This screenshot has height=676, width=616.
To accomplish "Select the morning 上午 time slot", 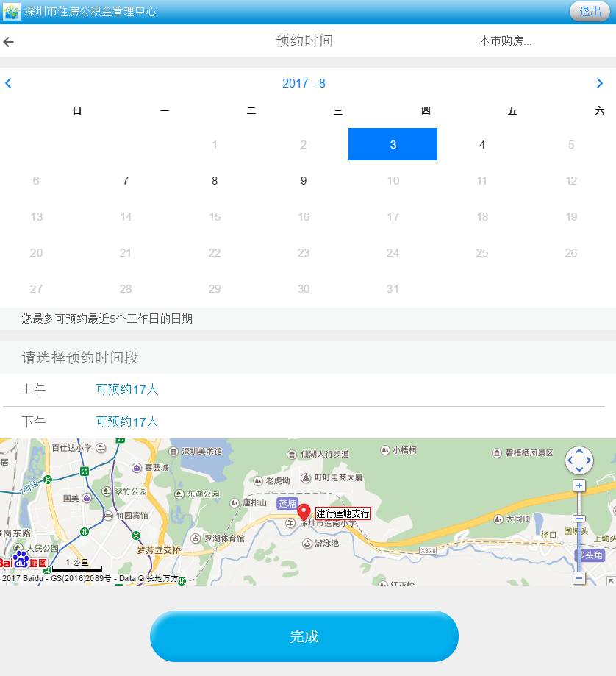I will [x=126, y=390].
